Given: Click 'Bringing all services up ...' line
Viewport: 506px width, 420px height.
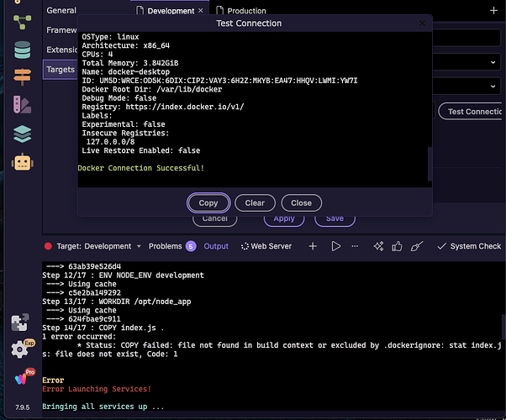Looking at the screenshot, I should pyautogui.click(x=103, y=407).
